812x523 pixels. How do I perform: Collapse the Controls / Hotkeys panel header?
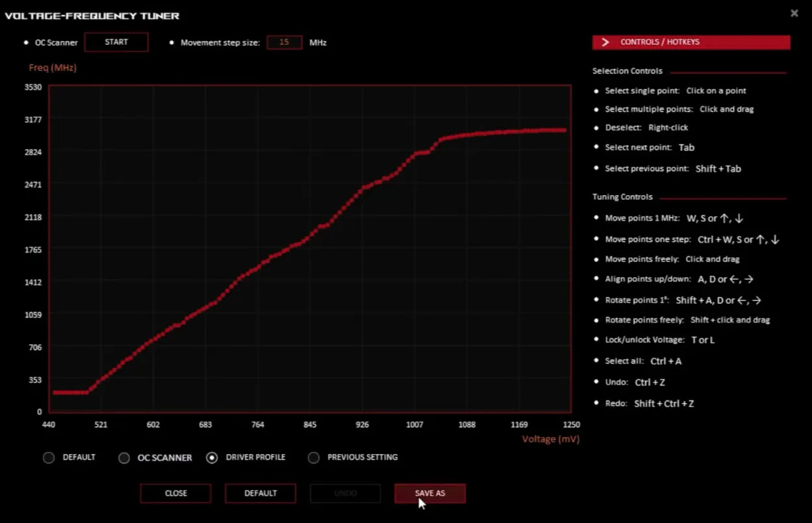[690, 42]
